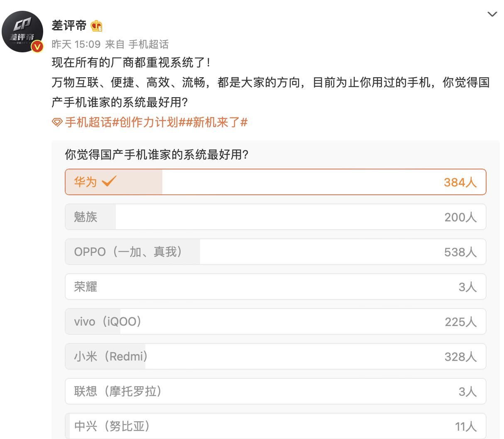The image size is (504, 439).
Task: Open the 昨天 15:09 timestamp
Action: [76, 44]
